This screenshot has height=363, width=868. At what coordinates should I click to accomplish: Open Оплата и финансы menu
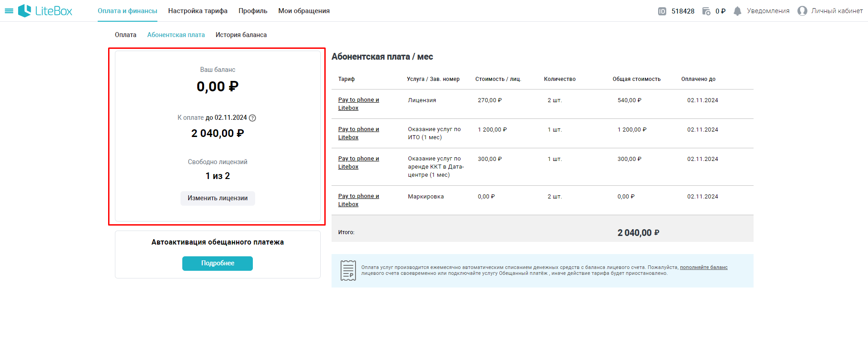coord(128,11)
